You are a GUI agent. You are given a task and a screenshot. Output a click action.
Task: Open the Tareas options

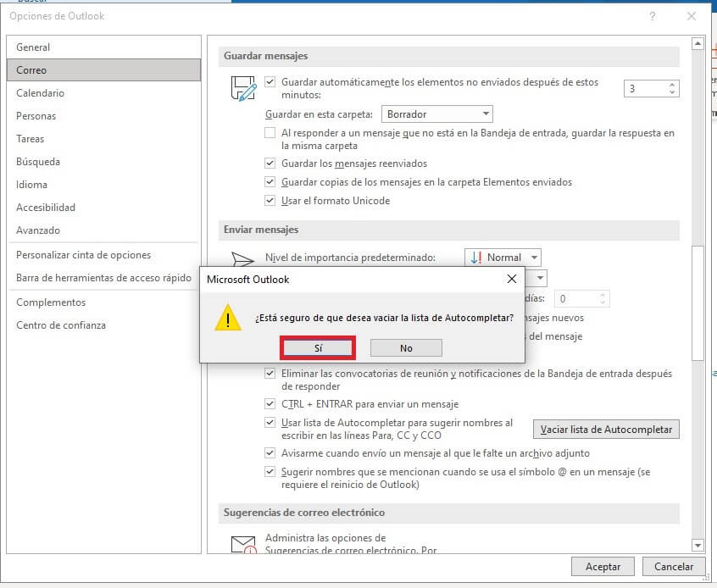(103, 139)
